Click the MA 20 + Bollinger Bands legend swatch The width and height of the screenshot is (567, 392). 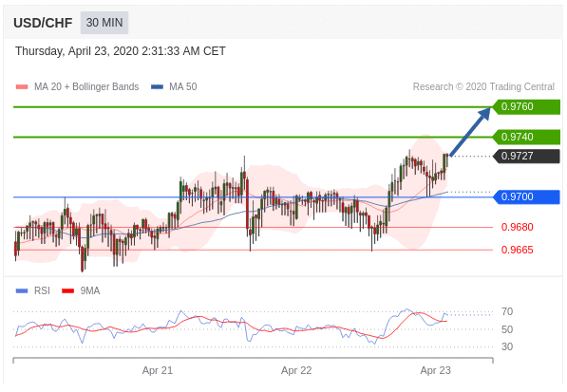tap(22, 87)
